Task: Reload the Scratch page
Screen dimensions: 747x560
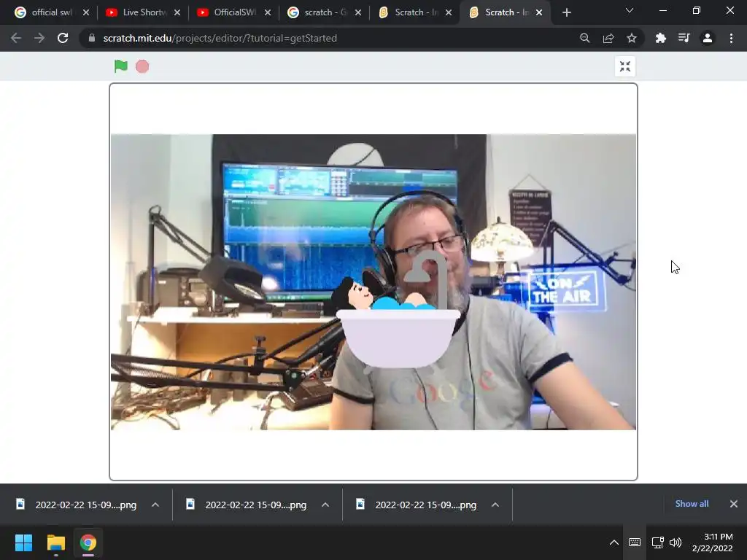Action: pyautogui.click(x=63, y=38)
